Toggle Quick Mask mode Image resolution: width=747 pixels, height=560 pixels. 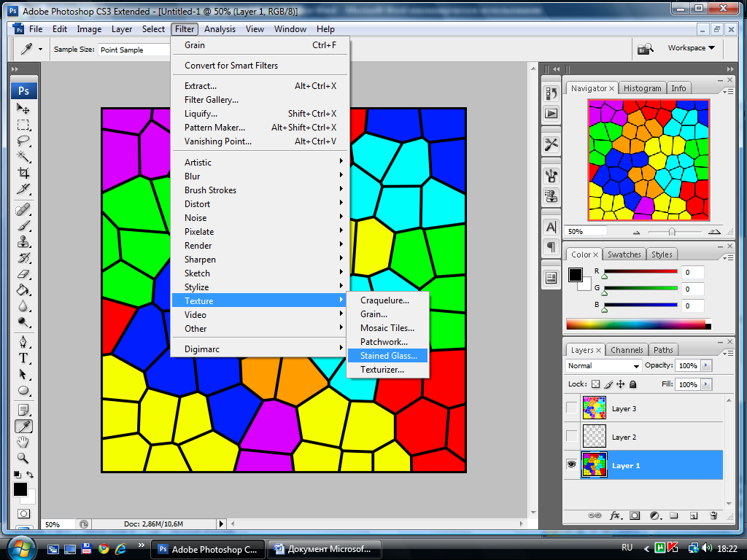pos(23,514)
